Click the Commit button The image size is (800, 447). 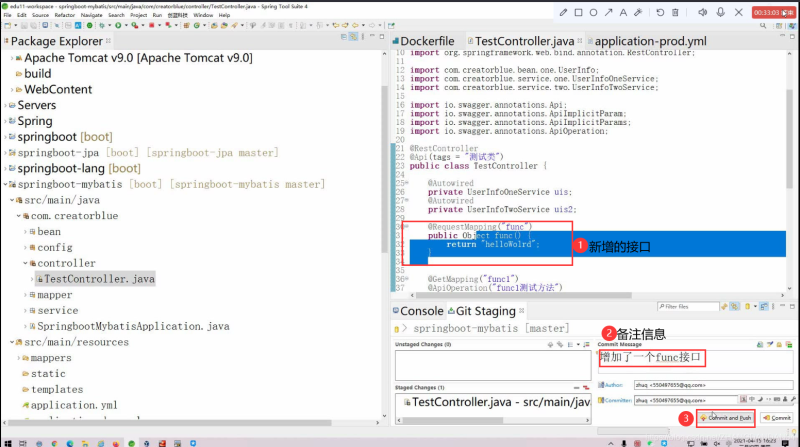click(x=778, y=417)
